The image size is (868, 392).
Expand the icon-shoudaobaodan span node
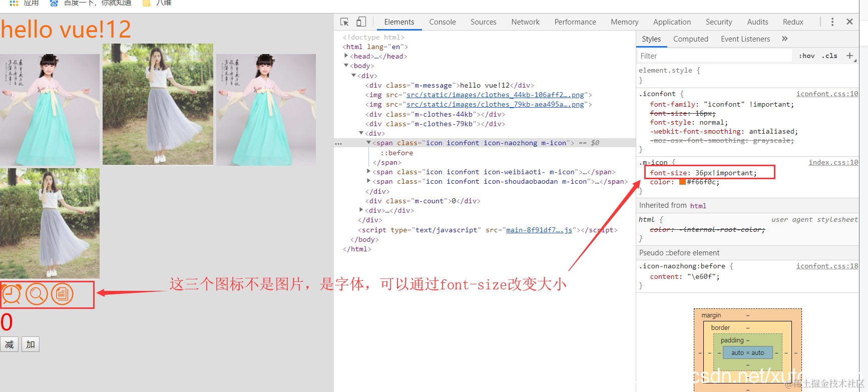click(x=369, y=181)
